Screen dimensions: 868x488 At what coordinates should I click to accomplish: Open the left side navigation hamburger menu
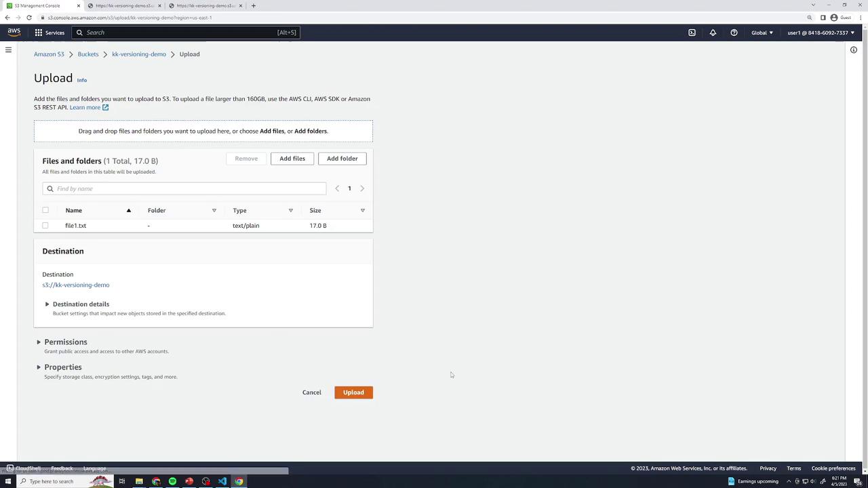[x=8, y=49]
